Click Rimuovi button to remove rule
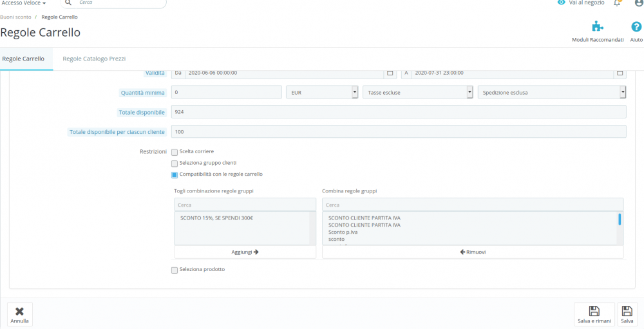The width and height of the screenshot is (644, 329). (473, 252)
